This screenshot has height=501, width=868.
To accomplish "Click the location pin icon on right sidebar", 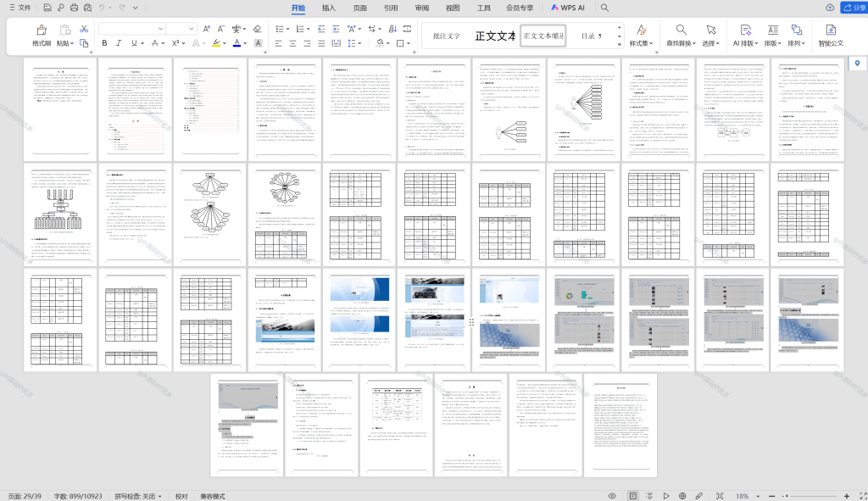I will pyautogui.click(x=858, y=63).
